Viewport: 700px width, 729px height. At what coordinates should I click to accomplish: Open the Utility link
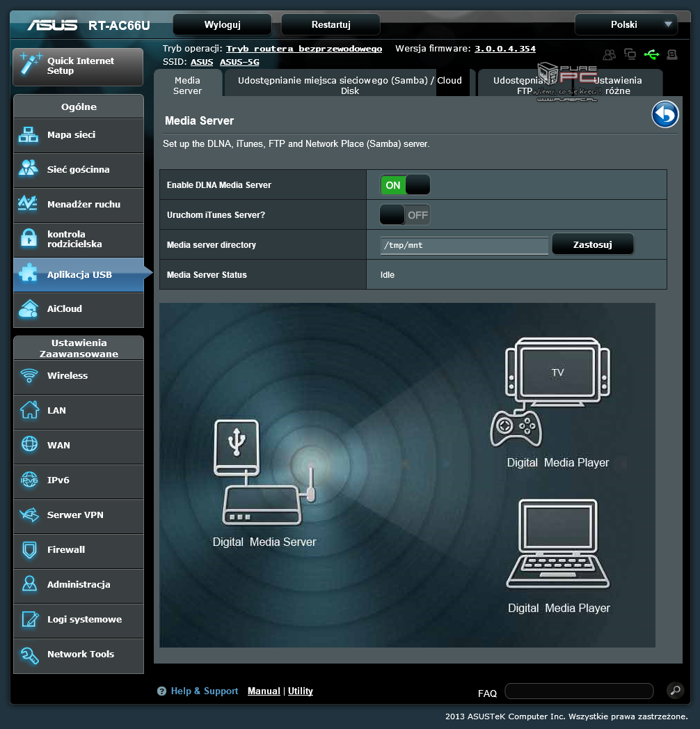coord(301,691)
